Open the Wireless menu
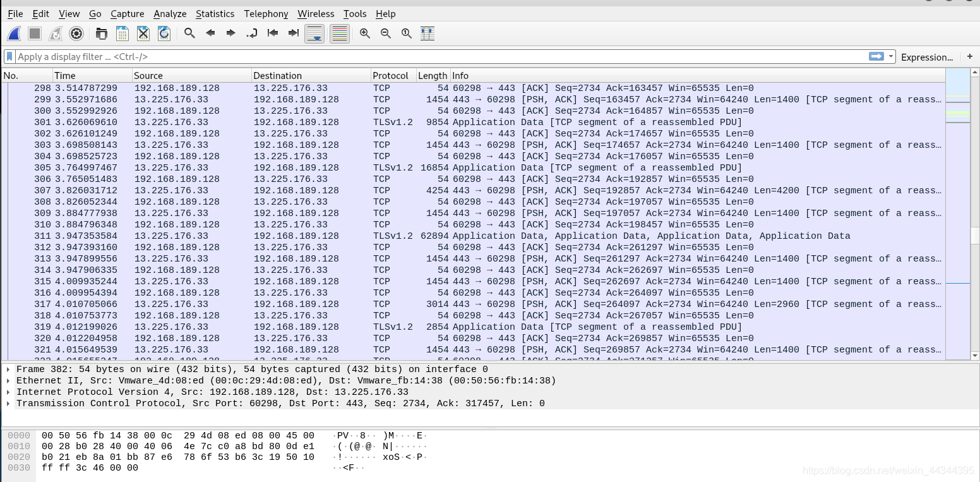The height and width of the screenshot is (482, 980). (316, 13)
